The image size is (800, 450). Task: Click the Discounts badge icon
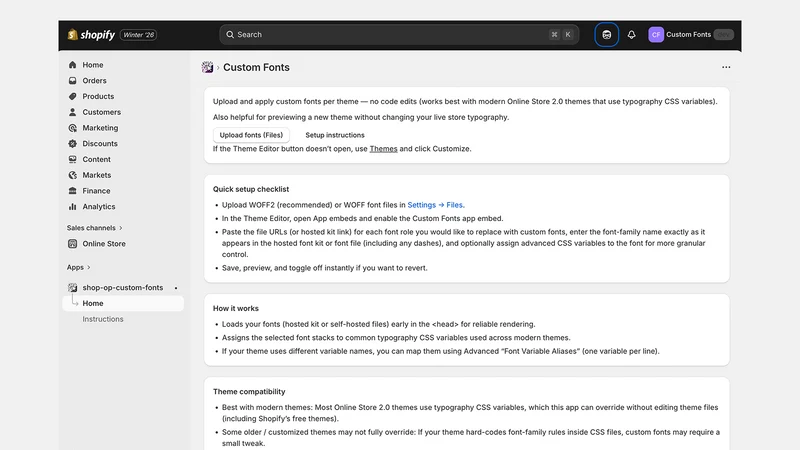pos(72,144)
